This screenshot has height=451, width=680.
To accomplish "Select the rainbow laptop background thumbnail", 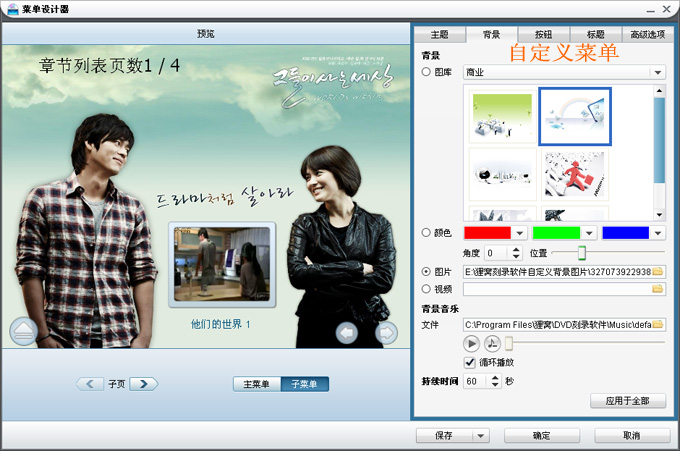I will (575, 116).
